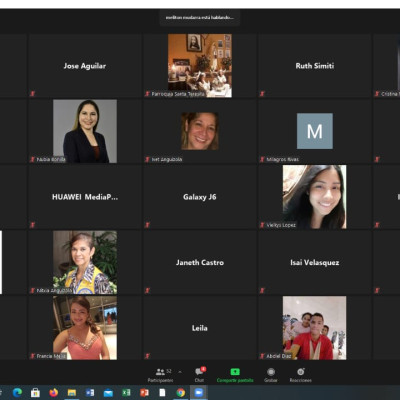Click the Grabar record button
Image resolution: width=400 pixels, height=400 pixels.
pyautogui.click(x=271, y=375)
